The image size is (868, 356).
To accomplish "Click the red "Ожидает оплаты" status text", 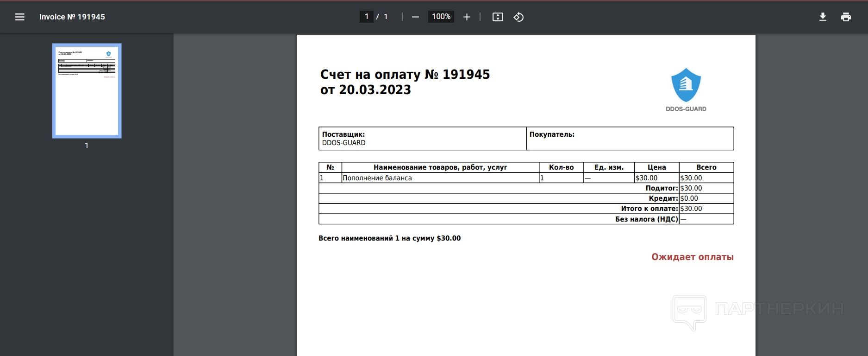I will 692,257.
